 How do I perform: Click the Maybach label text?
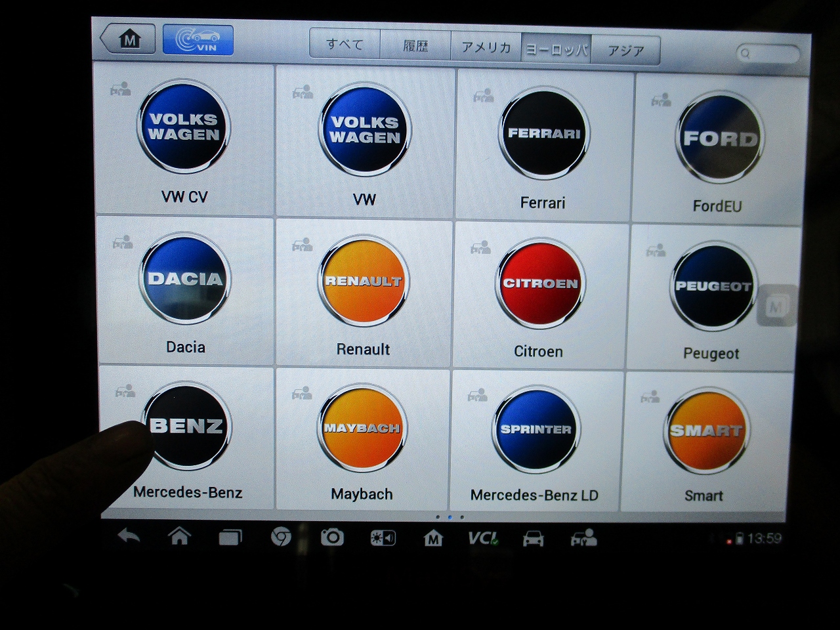362,494
